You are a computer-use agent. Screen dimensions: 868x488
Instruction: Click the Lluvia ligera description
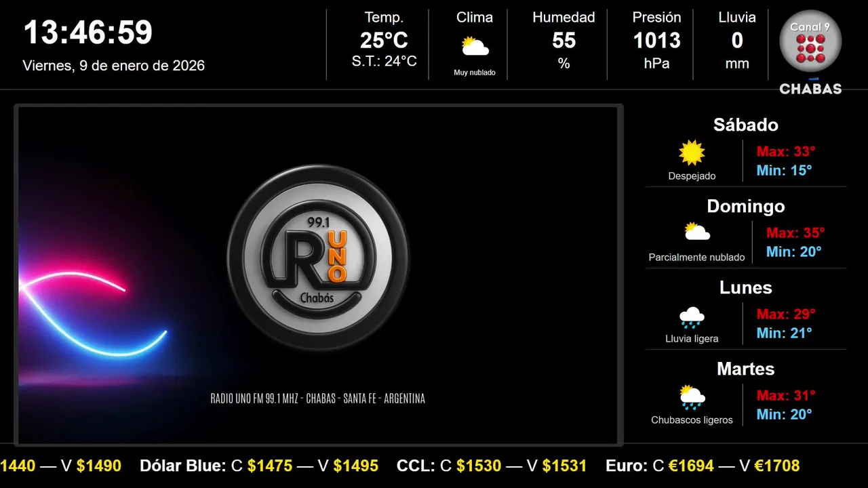click(x=692, y=339)
